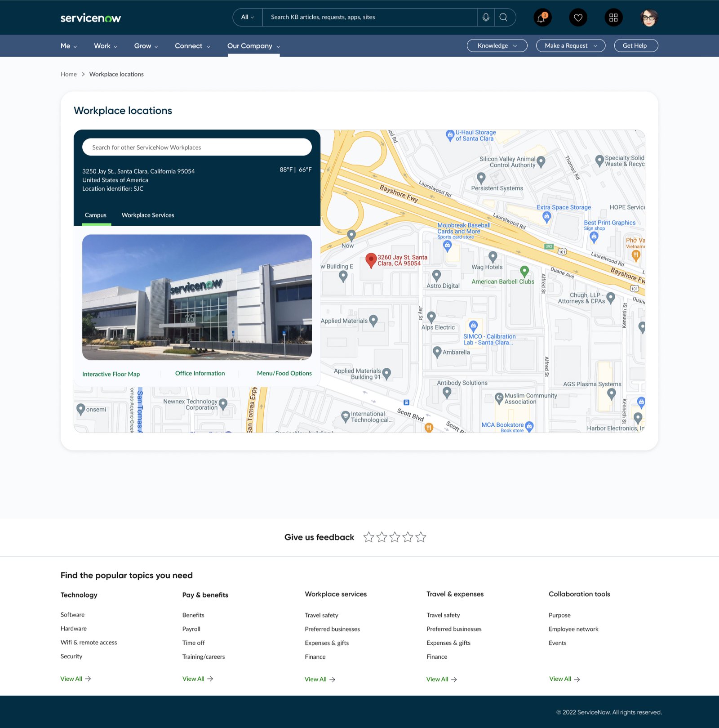Screen dimensions: 719x728
Task: Click the American Barbell Clubs green marker
Action: [x=524, y=271]
